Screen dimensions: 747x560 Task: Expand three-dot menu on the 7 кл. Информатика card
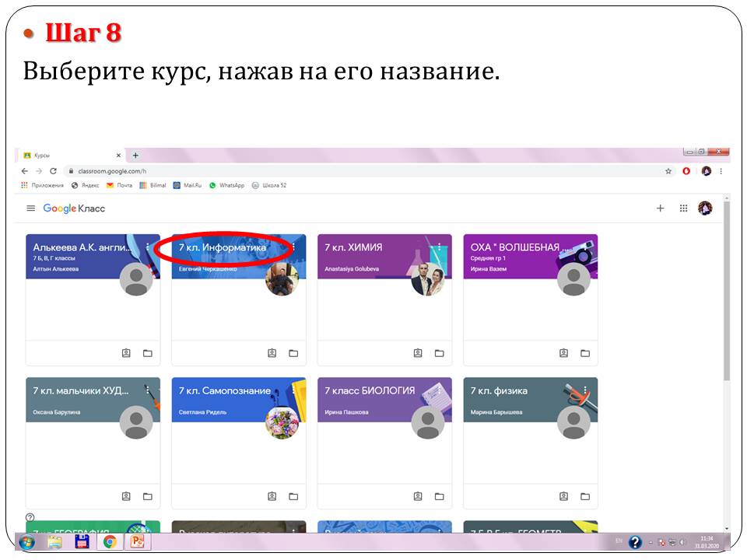tap(293, 247)
